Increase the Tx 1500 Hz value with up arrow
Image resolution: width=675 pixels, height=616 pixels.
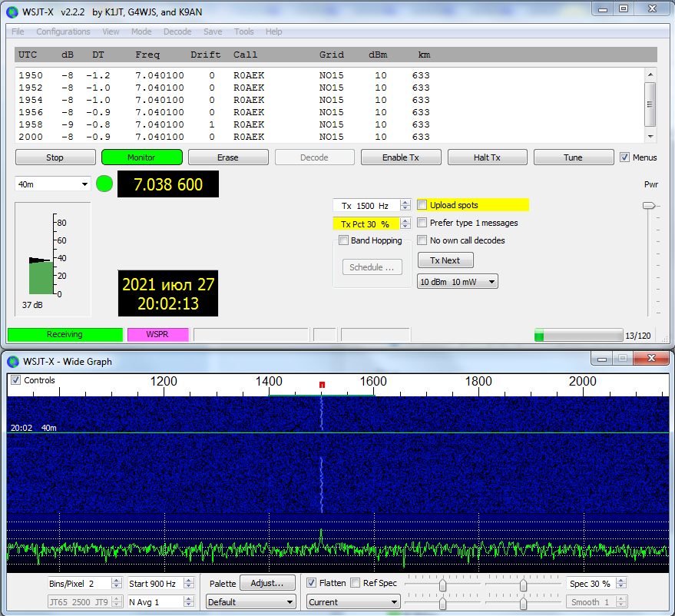click(x=405, y=202)
